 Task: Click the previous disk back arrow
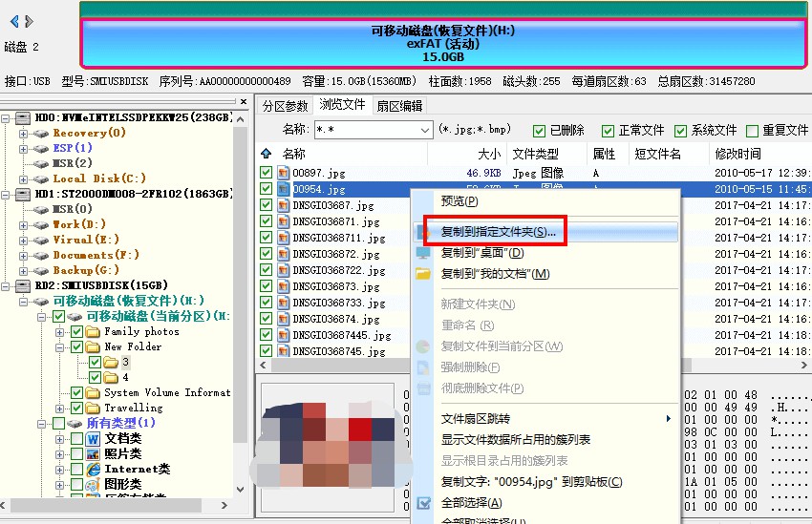[x=14, y=22]
